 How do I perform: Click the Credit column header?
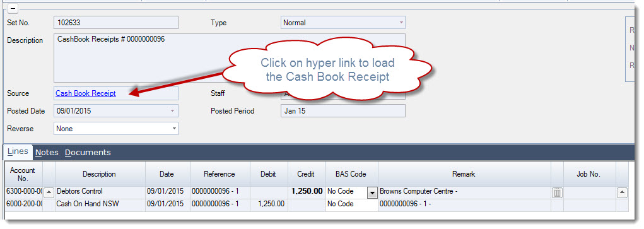pyautogui.click(x=307, y=174)
